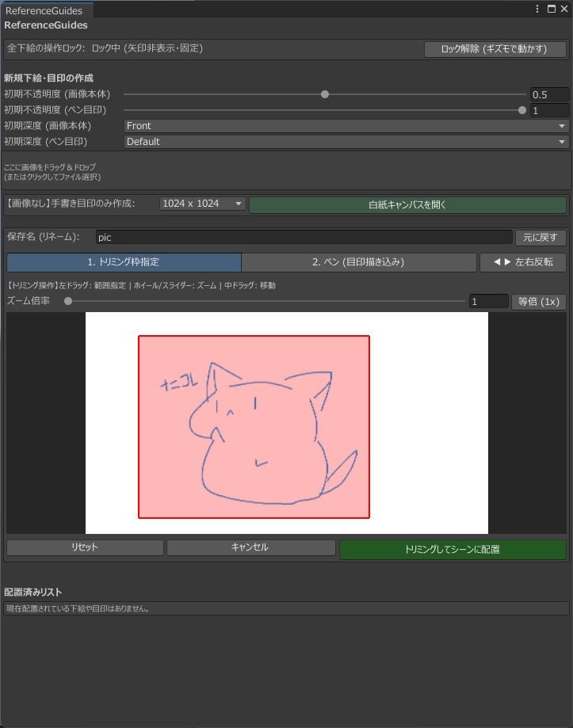Viewport: 573px width, 728px height.
Task: Edit the pen mark opacity value field
Action: pos(550,110)
